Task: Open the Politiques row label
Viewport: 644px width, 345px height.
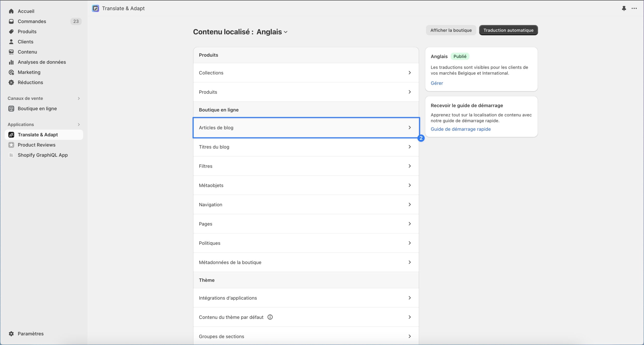Action: point(210,243)
